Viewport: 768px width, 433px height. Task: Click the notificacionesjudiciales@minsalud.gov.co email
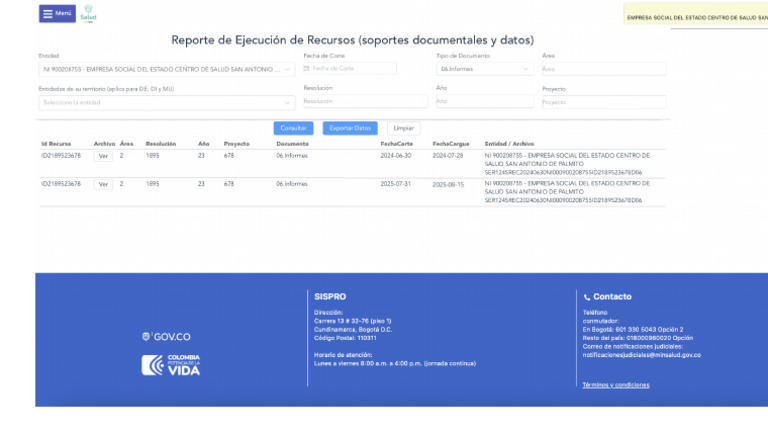[x=642, y=355]
